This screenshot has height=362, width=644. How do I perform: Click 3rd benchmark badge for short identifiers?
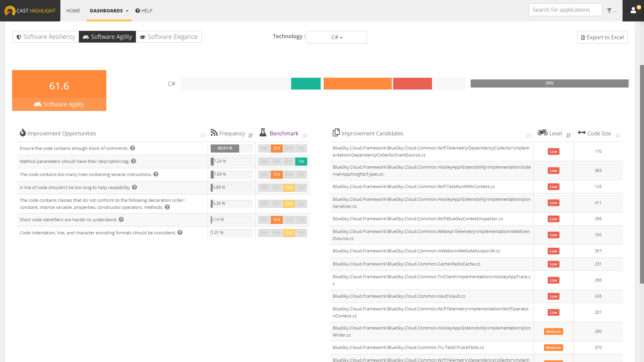[x=276, y=220]
